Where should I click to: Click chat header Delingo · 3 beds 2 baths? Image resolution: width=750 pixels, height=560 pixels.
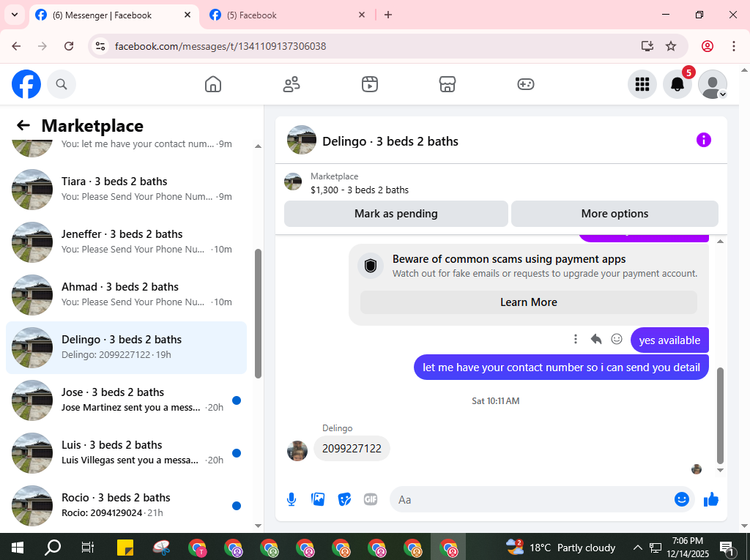tap(390, 141)
